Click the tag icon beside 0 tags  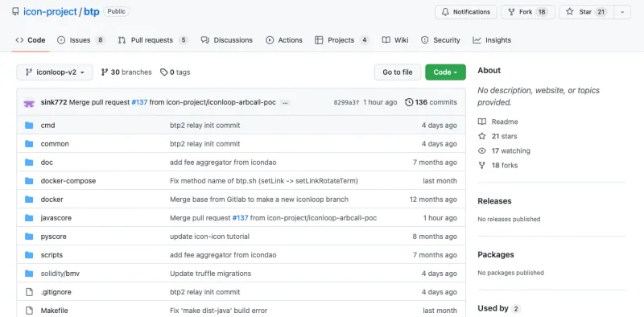164,72
